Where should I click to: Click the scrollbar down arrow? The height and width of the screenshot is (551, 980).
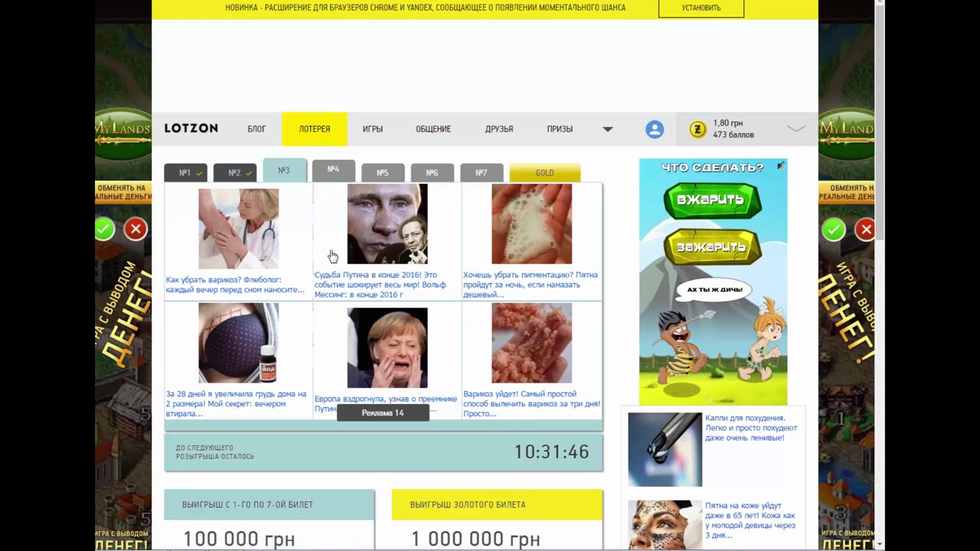tap(880, 544)
